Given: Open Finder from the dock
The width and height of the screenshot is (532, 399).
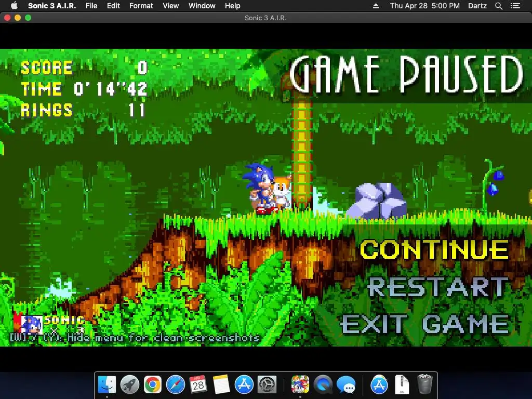Looking at the screenshot, I should (x=107, y=384).
